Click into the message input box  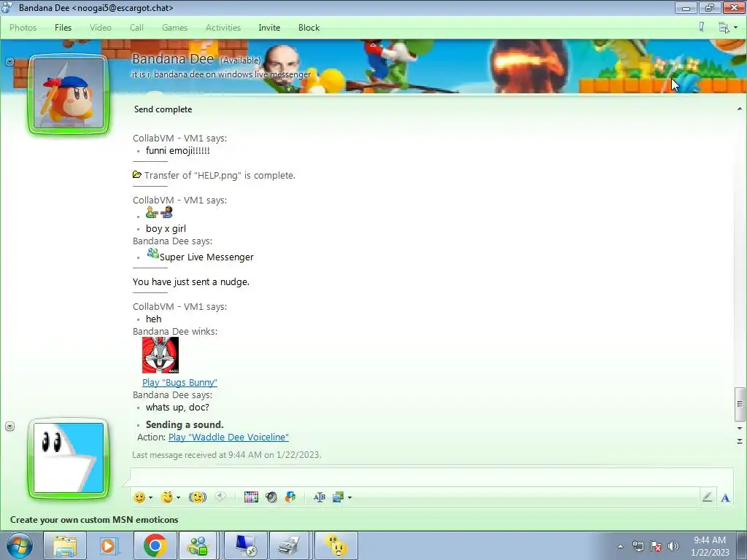click(430, 477)
